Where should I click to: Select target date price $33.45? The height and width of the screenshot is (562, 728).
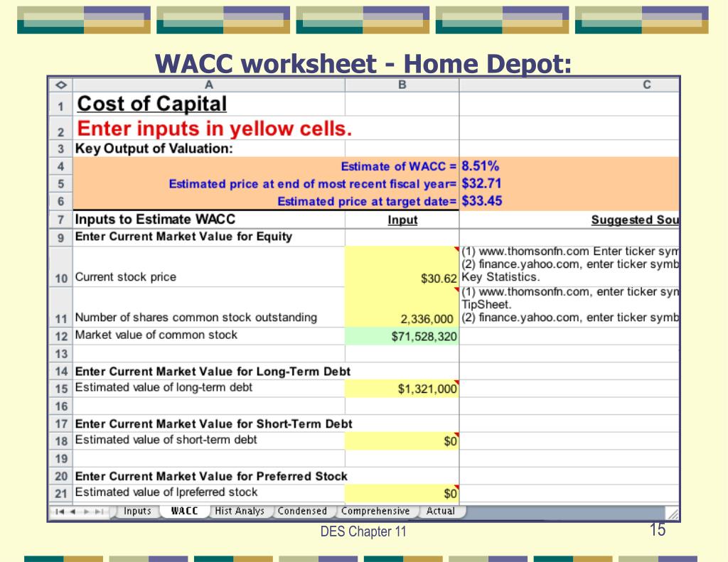tap(482, 201)
